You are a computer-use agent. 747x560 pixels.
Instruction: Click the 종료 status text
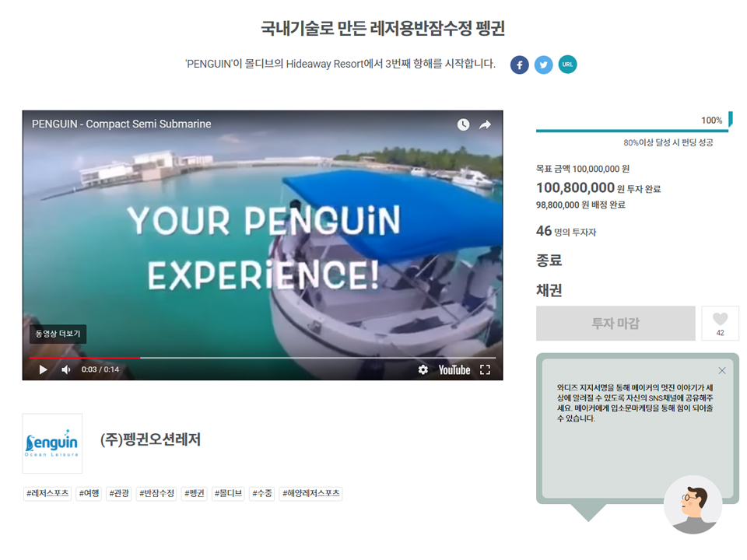click(549, 260)
